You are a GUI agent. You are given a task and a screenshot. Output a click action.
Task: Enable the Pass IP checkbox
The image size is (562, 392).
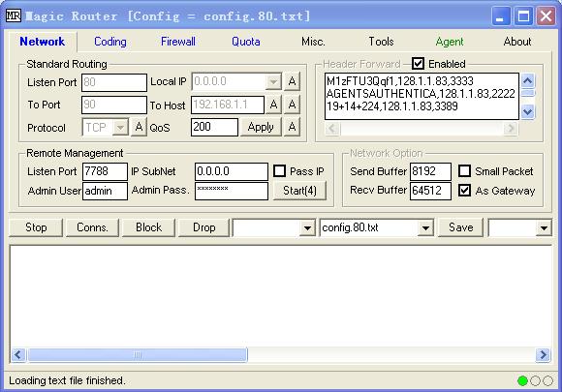280,171
